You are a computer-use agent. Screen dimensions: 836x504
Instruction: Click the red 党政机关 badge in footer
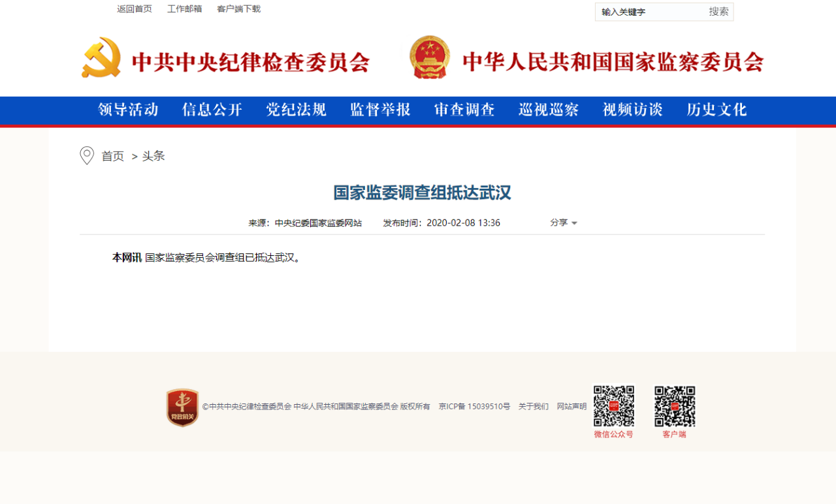tap(182, 407)
